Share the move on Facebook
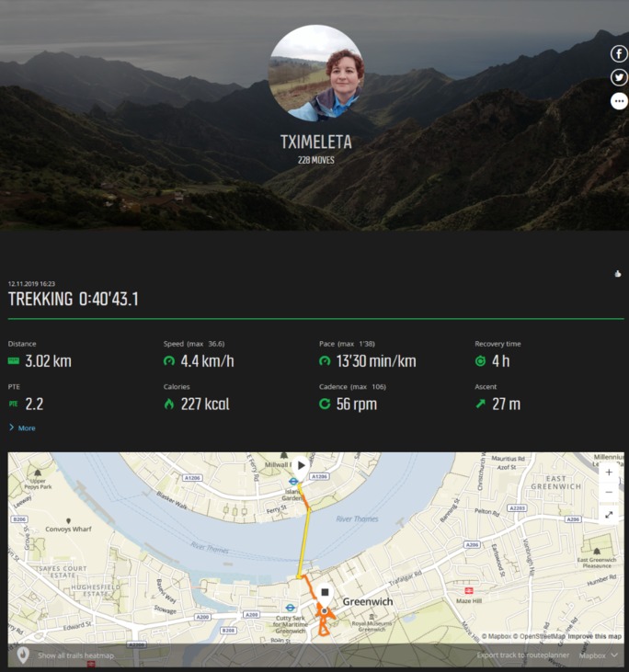629x672 pixels. click(x=619, y=53)
